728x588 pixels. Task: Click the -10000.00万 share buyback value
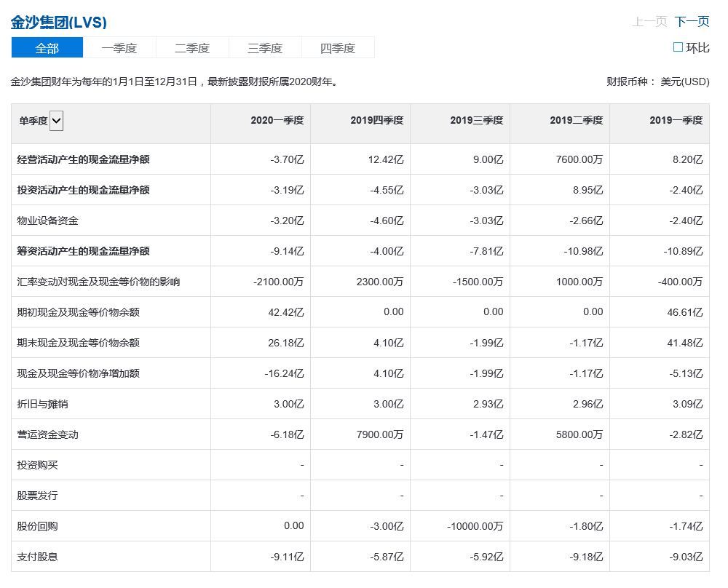[475, 526]
